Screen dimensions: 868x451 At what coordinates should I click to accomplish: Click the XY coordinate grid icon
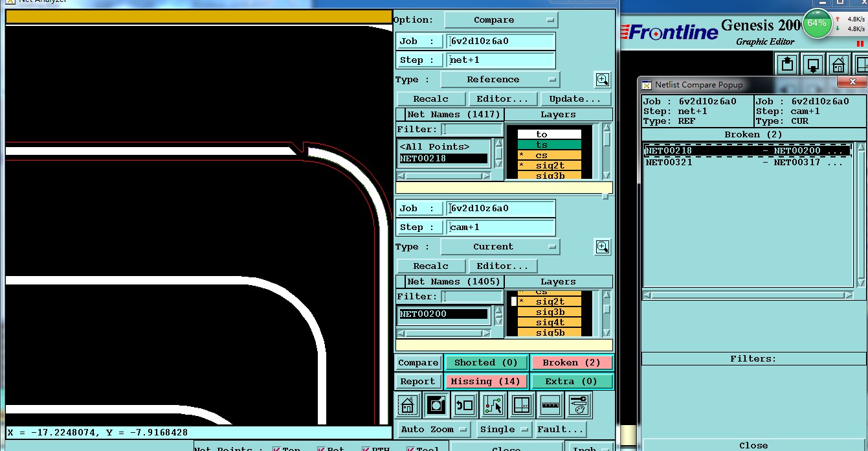coord(522,406)
